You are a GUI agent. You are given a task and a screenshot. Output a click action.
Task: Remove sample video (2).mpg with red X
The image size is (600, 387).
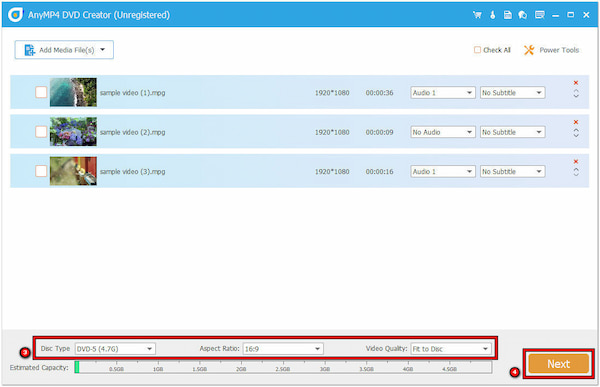tap(576, 122)
